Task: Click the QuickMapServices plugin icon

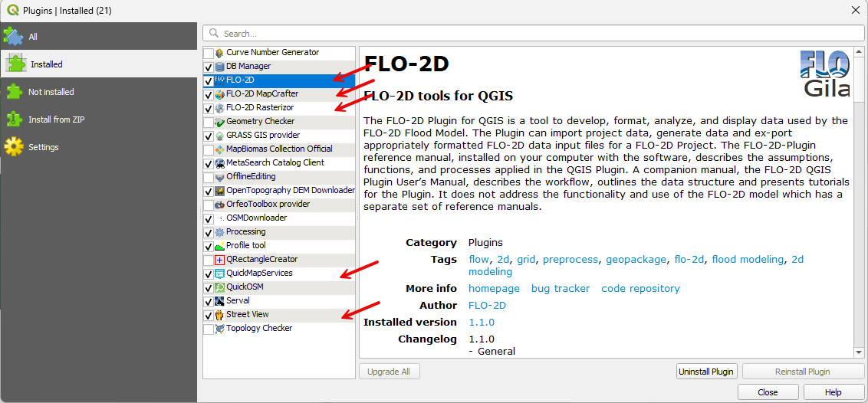Action: click(219, 274)
